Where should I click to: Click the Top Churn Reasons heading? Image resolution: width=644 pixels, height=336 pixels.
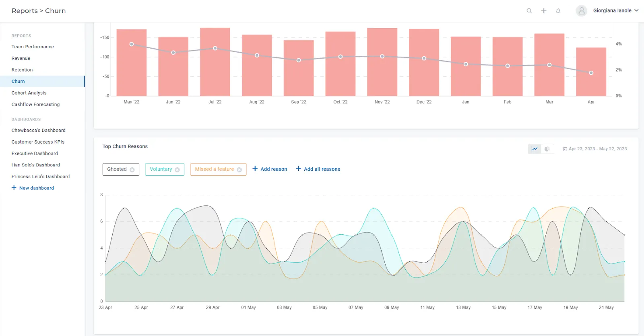click(x=125, y=147)
